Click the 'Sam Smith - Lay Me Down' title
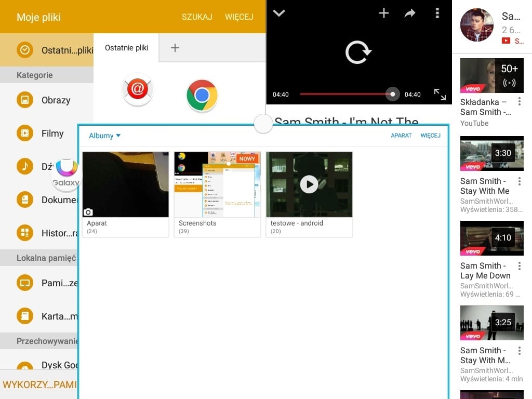 485,270
